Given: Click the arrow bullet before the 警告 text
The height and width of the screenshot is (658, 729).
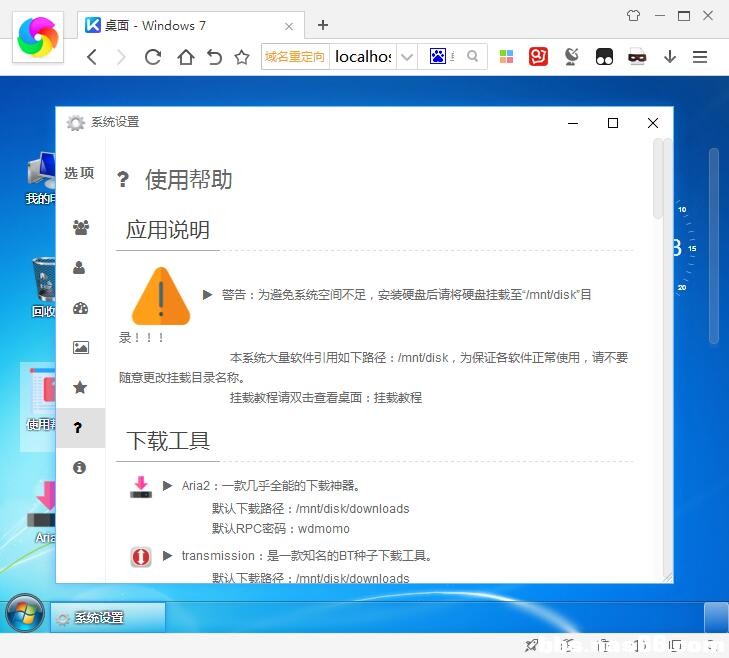Looking at the screenshot, I should [207, 294].
